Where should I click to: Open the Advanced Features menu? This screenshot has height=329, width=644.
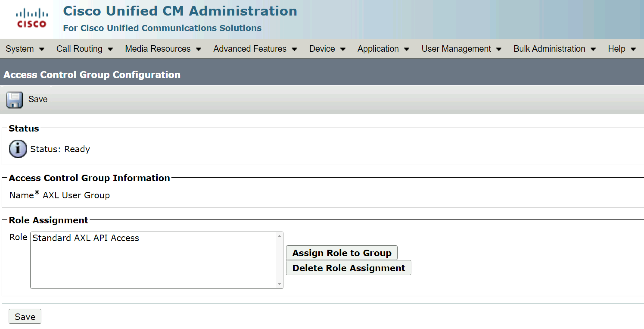coord(255,49)
